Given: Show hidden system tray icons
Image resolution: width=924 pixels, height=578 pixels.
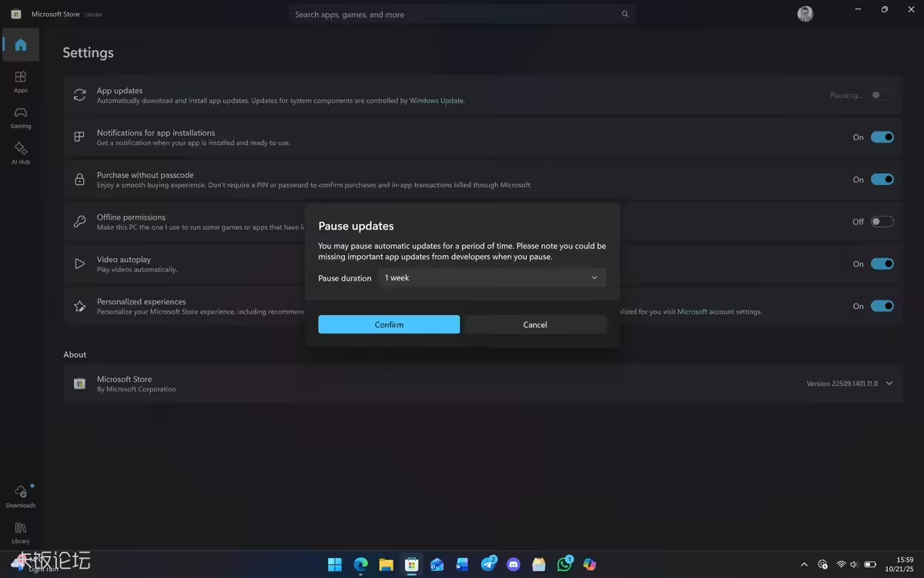Looking at the screenshot, I should [804, 565].
